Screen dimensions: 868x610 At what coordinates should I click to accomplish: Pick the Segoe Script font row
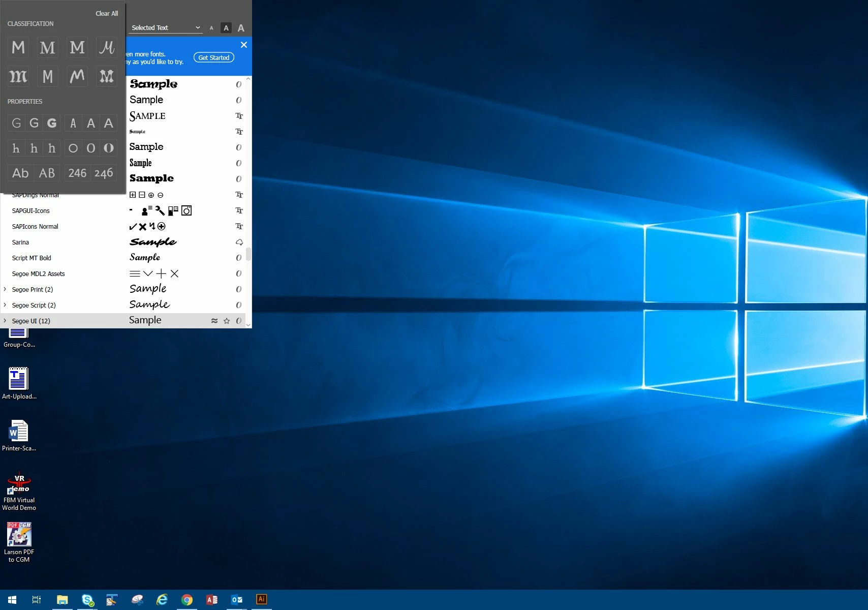122,305
